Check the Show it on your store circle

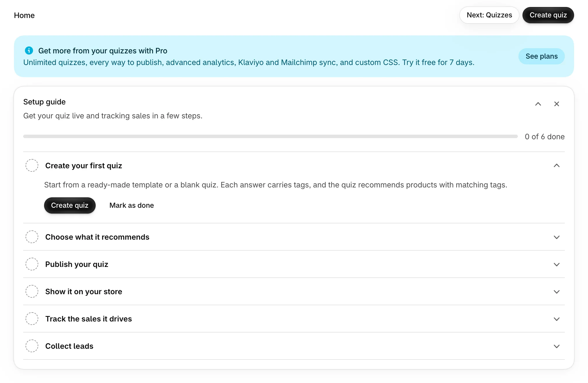point(32,291)
